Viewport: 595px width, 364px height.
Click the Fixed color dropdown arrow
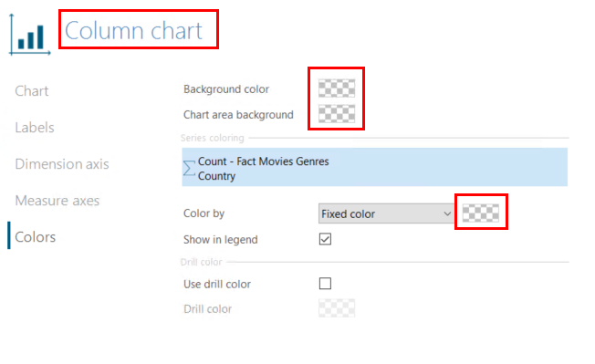[447, 213]
